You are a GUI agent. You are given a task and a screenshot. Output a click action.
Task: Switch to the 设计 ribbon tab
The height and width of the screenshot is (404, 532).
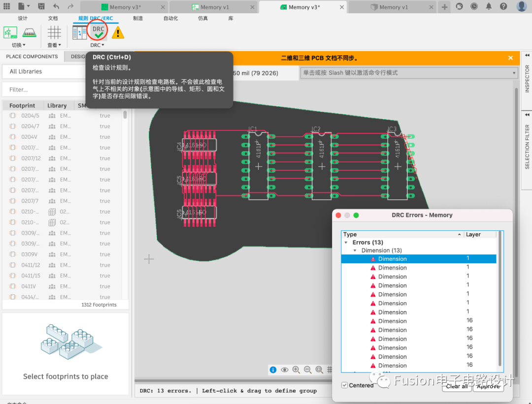pyautogui.click(x=23, y=18)
